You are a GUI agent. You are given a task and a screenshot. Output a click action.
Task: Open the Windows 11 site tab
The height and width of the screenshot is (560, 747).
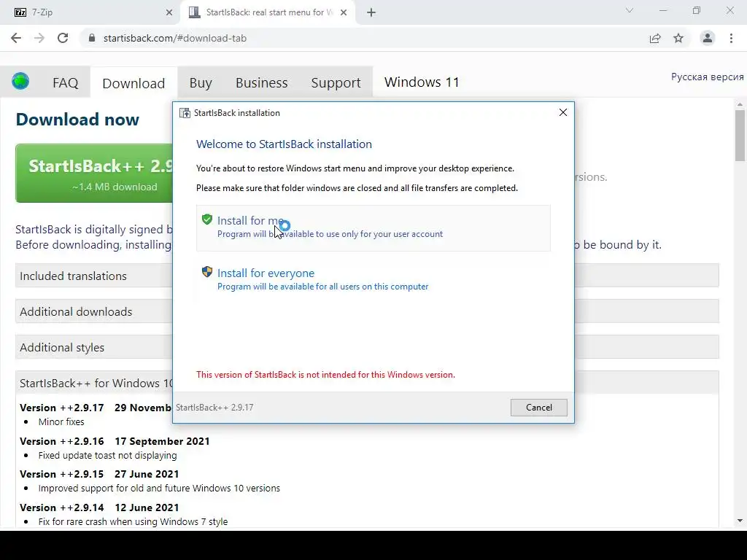pos(422,82)
